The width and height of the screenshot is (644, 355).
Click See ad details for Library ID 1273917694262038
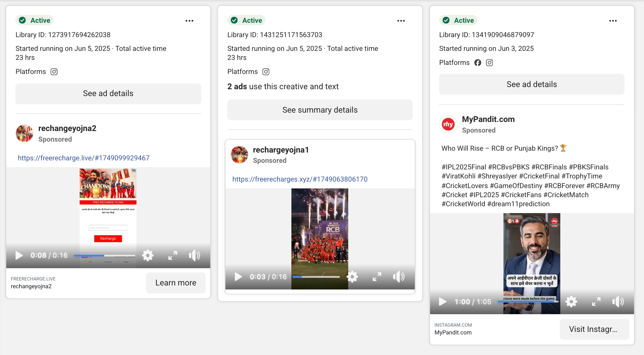click(x=108, y=94)
